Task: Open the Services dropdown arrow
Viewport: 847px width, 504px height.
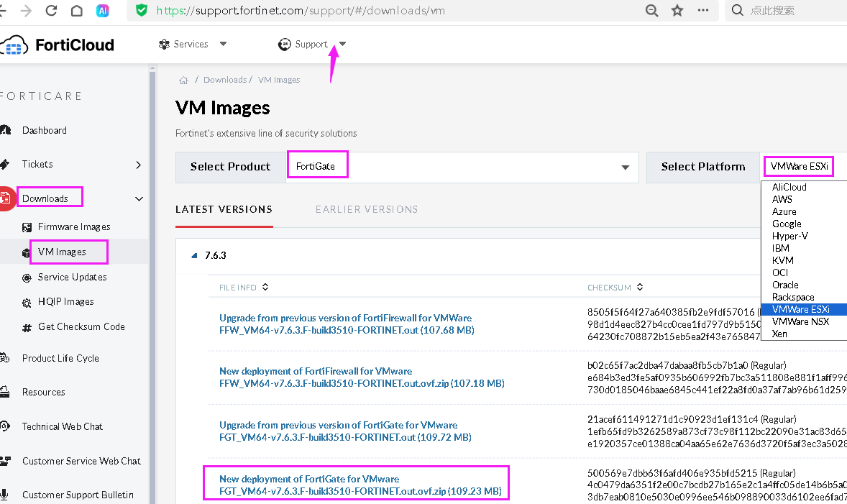Action: (223, 45)
